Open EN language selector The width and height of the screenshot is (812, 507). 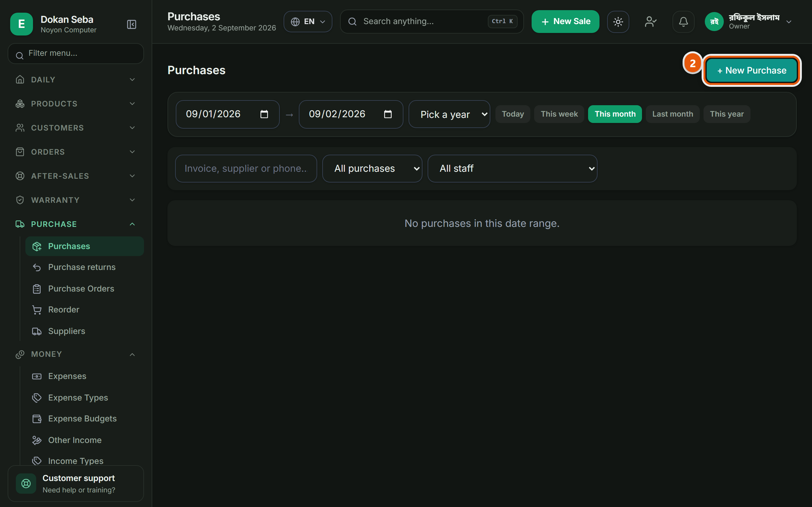coord(308,22)
